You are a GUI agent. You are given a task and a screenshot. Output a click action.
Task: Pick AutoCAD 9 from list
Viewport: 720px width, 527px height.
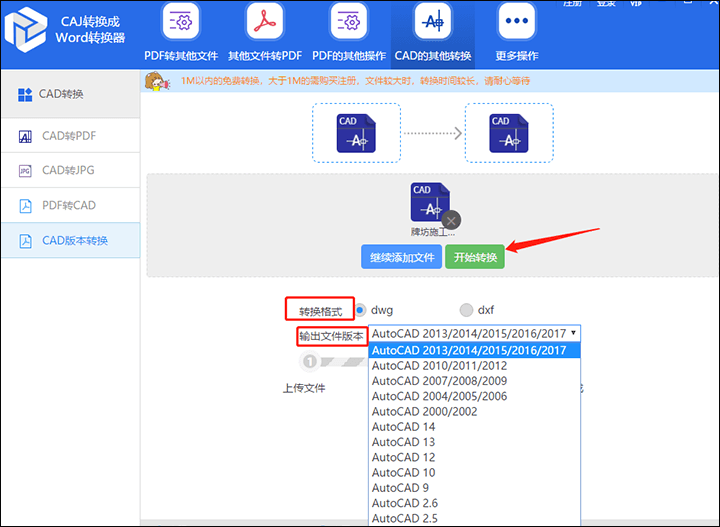pos(474,488)
